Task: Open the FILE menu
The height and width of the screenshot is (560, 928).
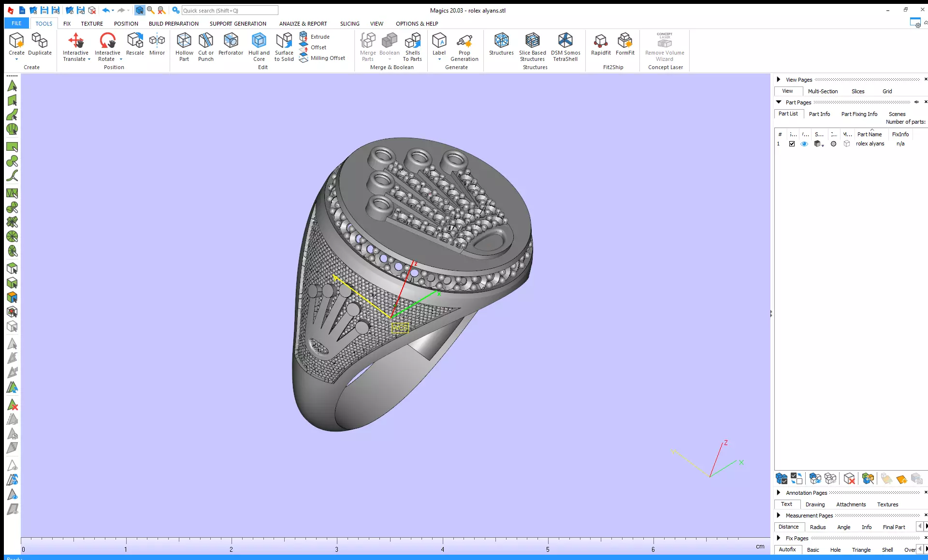Action: 16,23
